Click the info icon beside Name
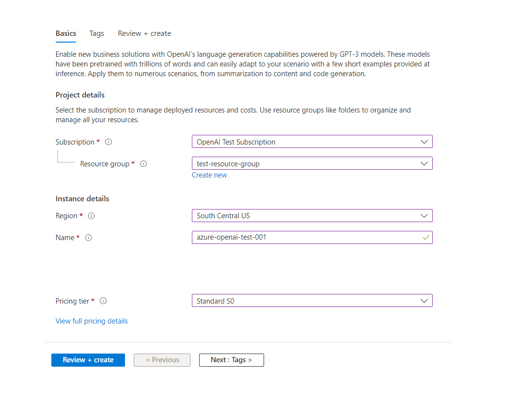 88,237
